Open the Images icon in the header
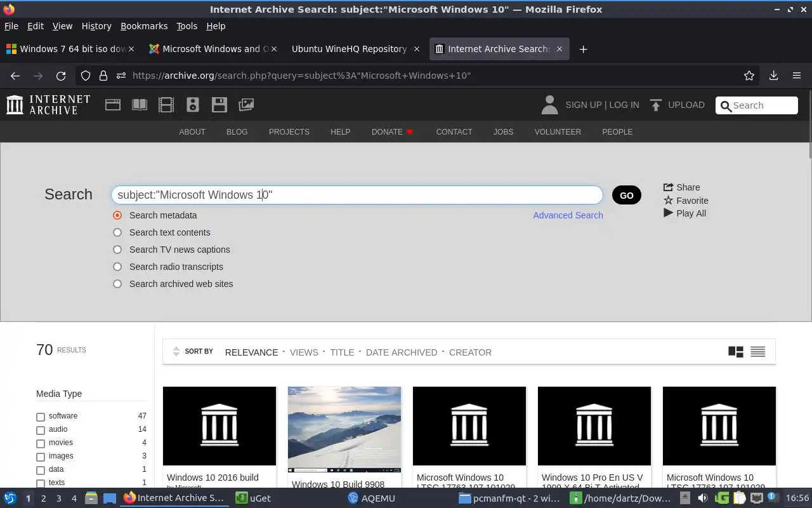Viewport: 812px width, 508px height. tap(246, 105)
